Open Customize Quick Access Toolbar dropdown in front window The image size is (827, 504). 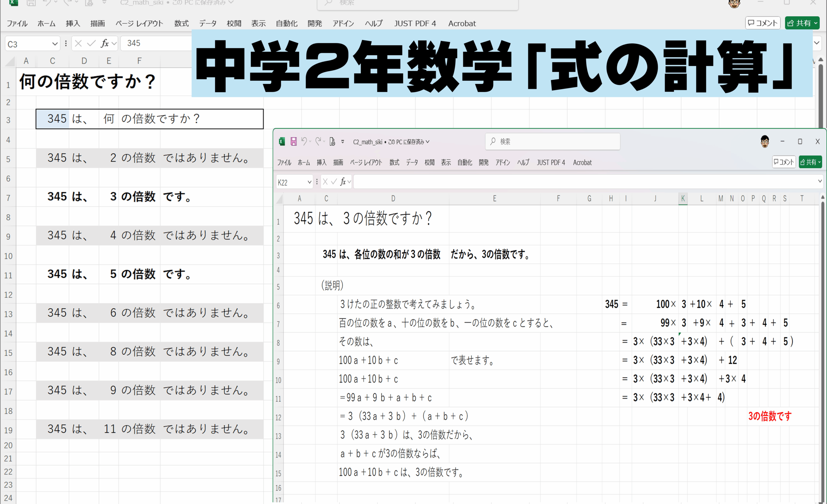(x=343, y=142)
